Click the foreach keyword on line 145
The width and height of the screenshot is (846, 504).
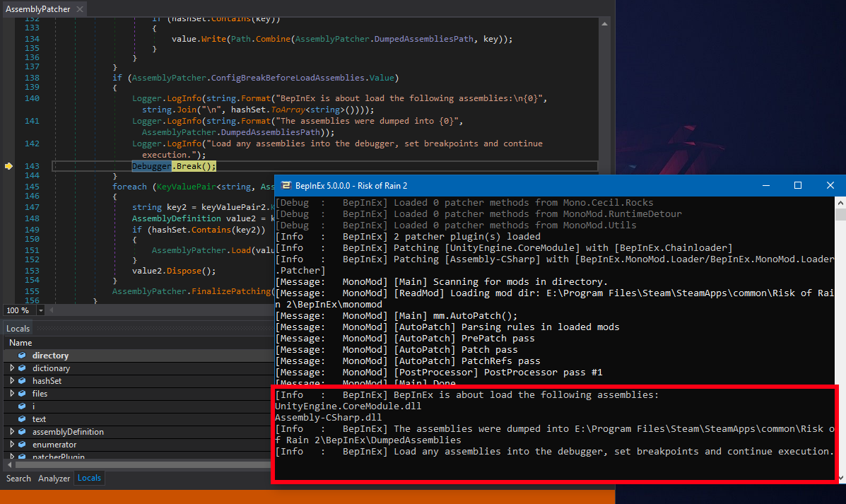coord(129,187)
